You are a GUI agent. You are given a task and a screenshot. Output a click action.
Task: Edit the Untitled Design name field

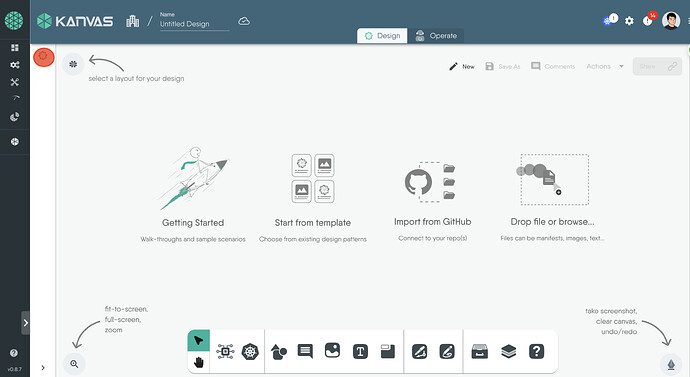pyautogui.click(x=194, y=24)
